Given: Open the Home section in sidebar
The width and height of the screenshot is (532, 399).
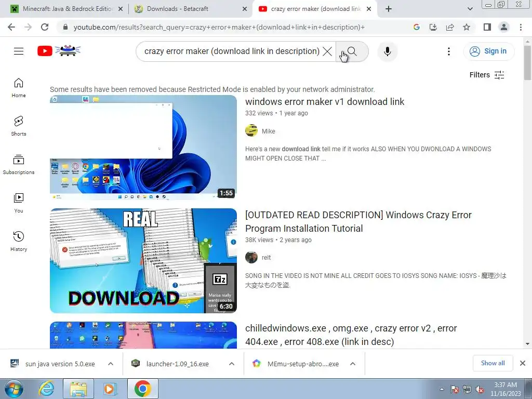Looking at the screenshot, I should click(x=19, y=88).
